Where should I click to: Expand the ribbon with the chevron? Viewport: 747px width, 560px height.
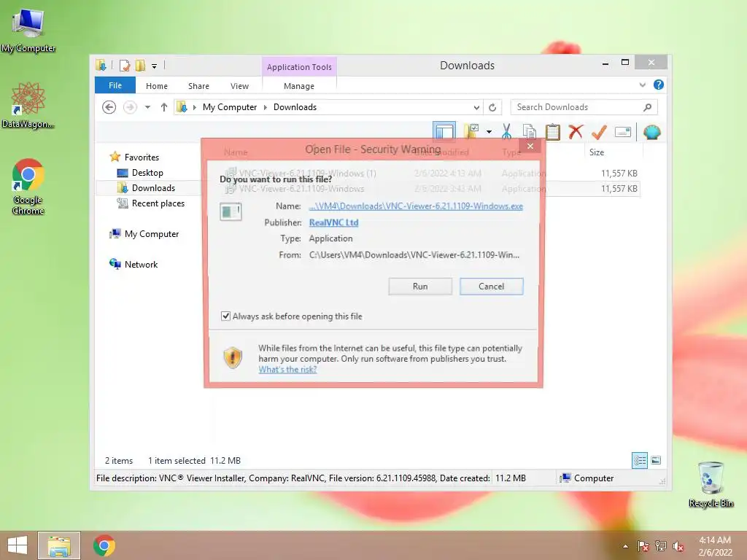pyautogui.click(x=642, y=85)
